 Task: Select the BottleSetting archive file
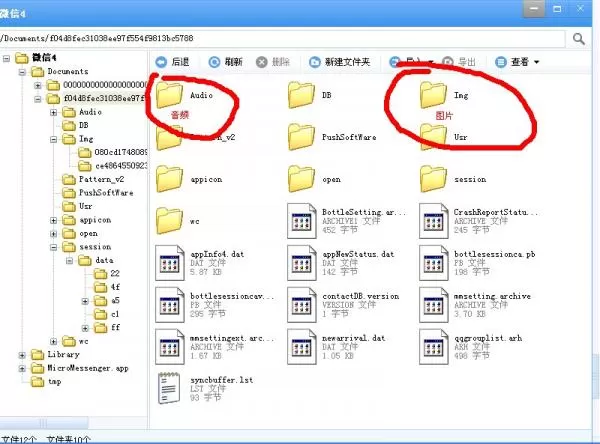tap(346, 221)
